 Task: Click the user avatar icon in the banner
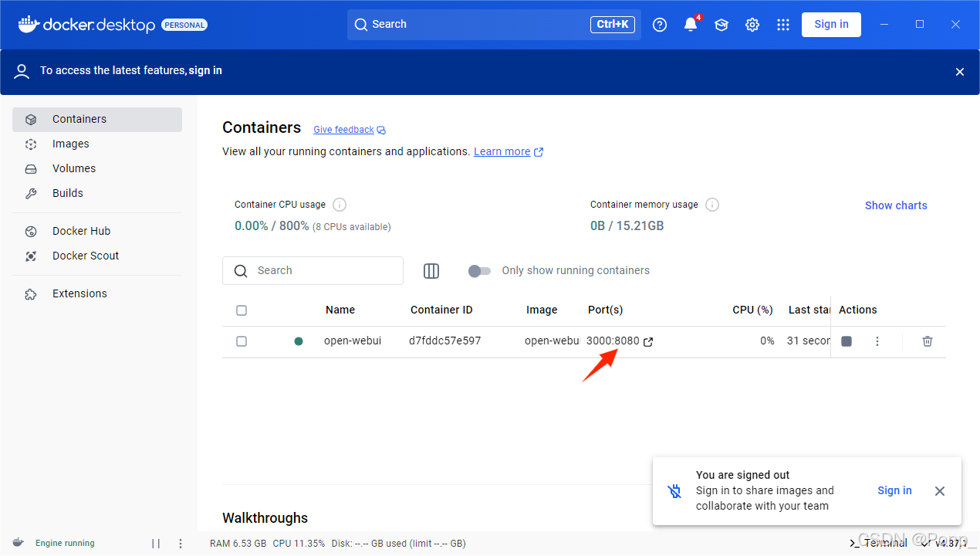coord(22,72)
